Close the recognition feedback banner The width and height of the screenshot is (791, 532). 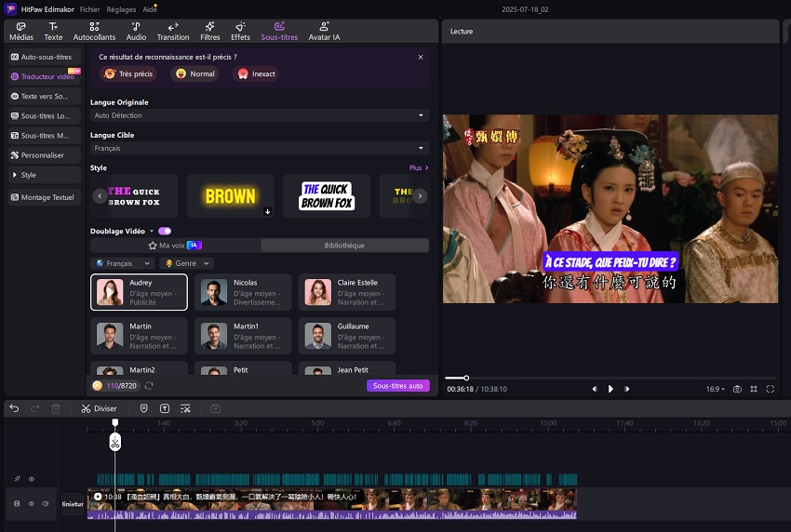421,57
